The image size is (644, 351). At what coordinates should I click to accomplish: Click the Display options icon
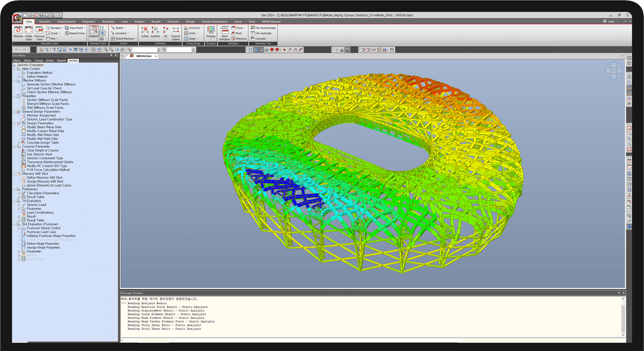pos(211,31)
